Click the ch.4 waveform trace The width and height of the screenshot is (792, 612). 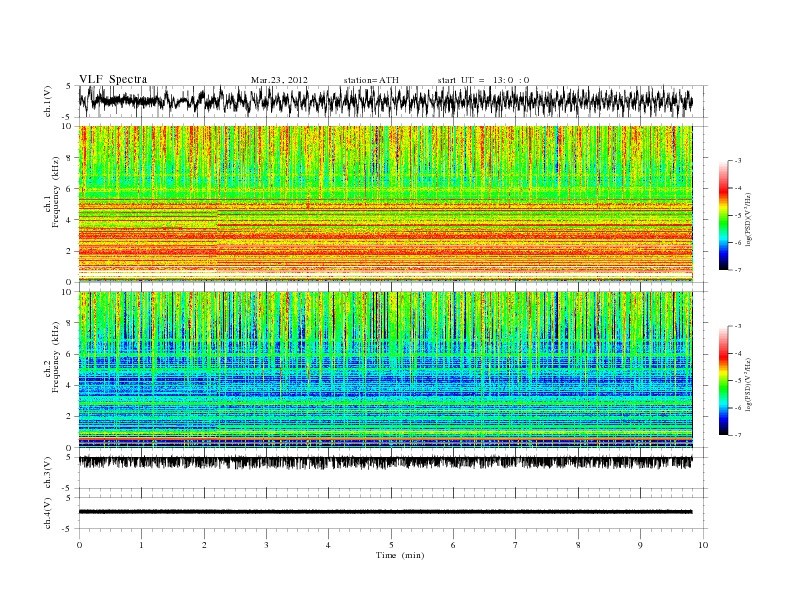386,512
